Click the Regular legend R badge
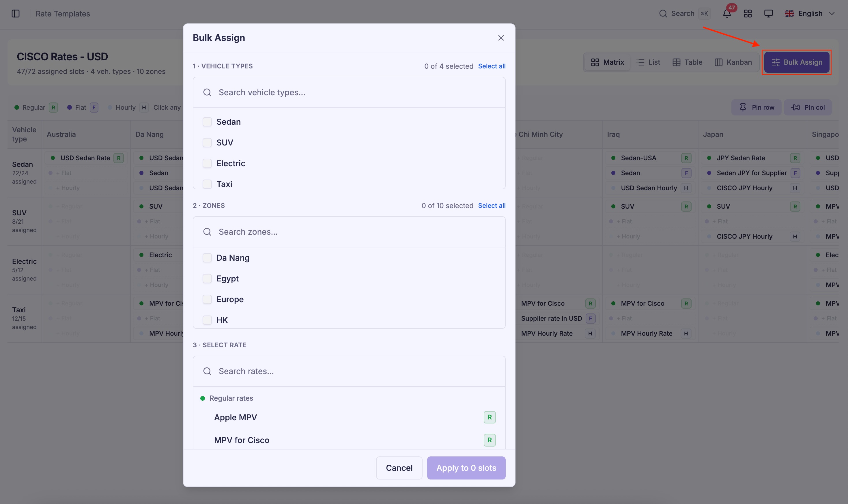 pos(53,107)
